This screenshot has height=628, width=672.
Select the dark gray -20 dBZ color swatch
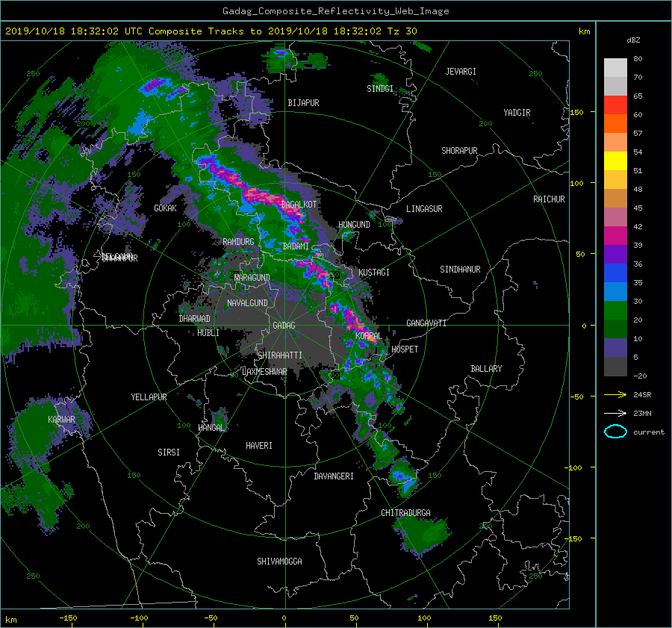click(x=615, y=367)
